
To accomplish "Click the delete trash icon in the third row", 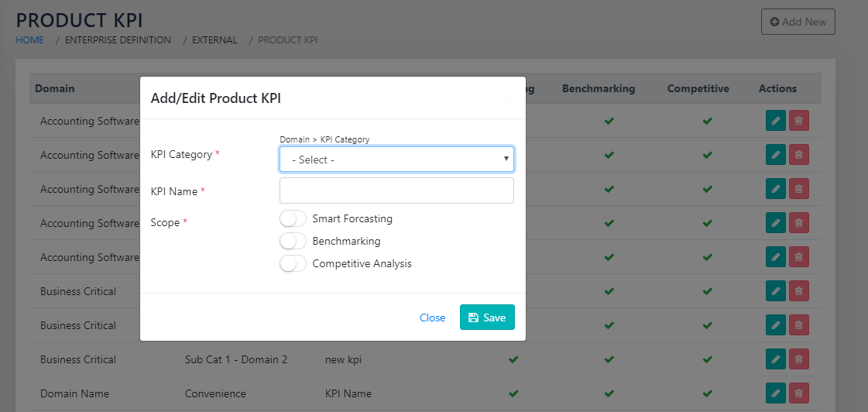I will tap(798, 189).
